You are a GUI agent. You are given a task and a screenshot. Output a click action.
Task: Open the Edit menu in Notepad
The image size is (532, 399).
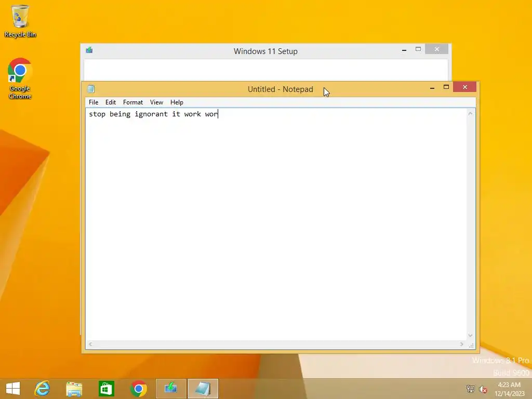pos(111,102)
